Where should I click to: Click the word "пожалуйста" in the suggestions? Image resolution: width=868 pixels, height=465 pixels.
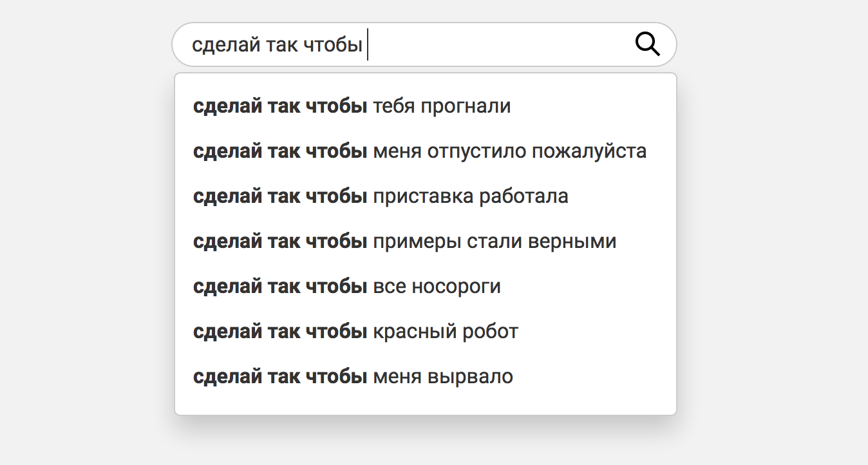click(589, 151)
